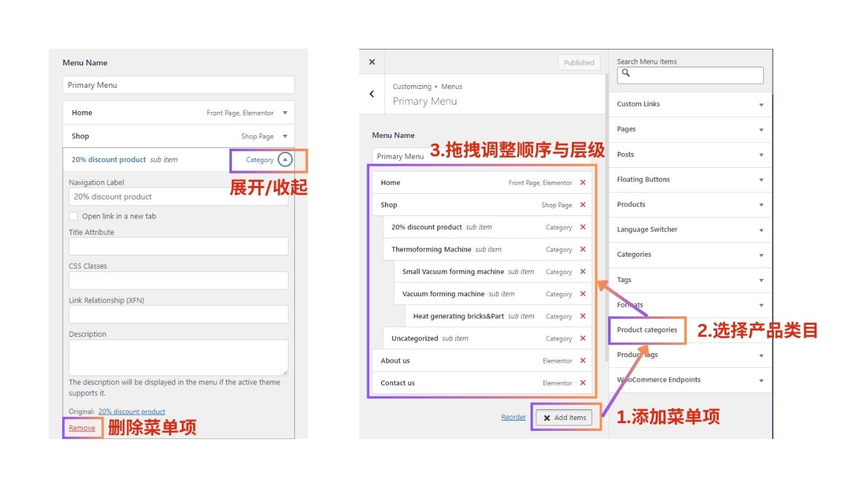Click the red Remove link
The image size is (868, 488).
pos(82,428)
